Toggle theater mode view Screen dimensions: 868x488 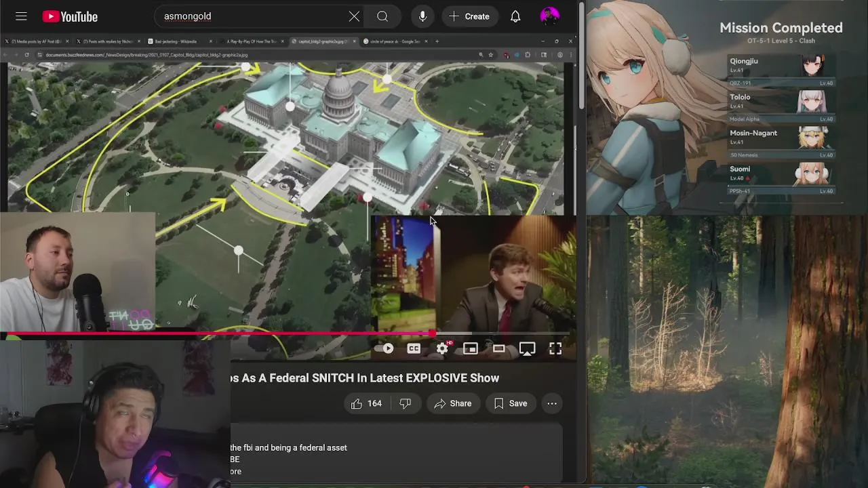coord(498,348)
